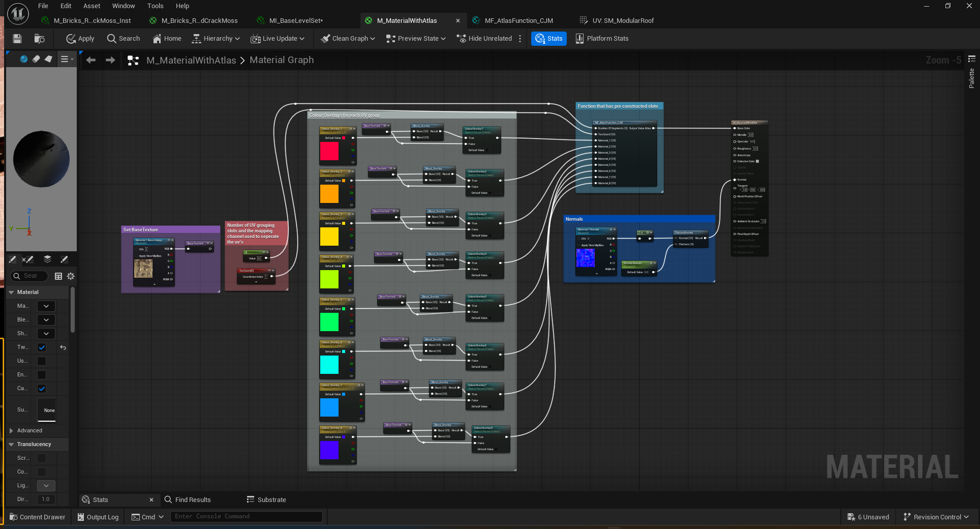Click the Save asset floppy icon
The height and width of the screenshot is (529, 980).
point(17,39)
